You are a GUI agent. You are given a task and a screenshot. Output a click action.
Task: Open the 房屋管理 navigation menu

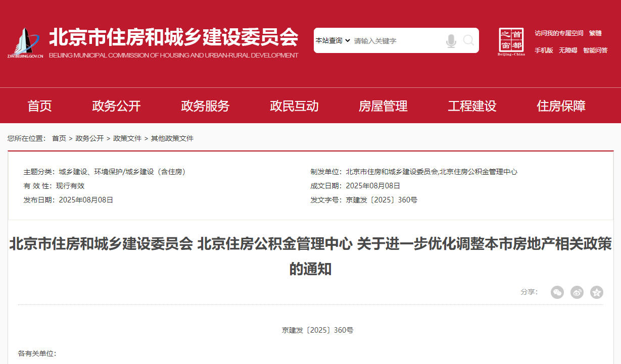(x=383, y=106)
